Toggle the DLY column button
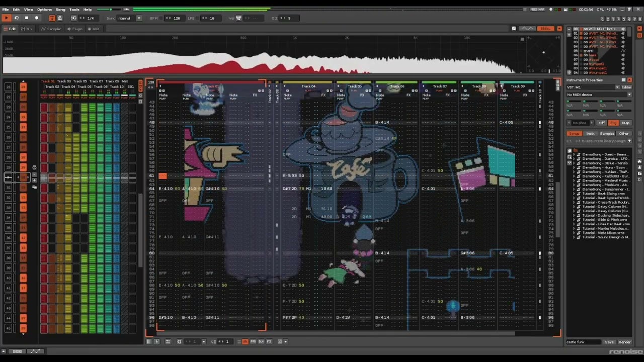Viewport: 644px width, 362px height. pyautogui.click(x=261, y=342)
